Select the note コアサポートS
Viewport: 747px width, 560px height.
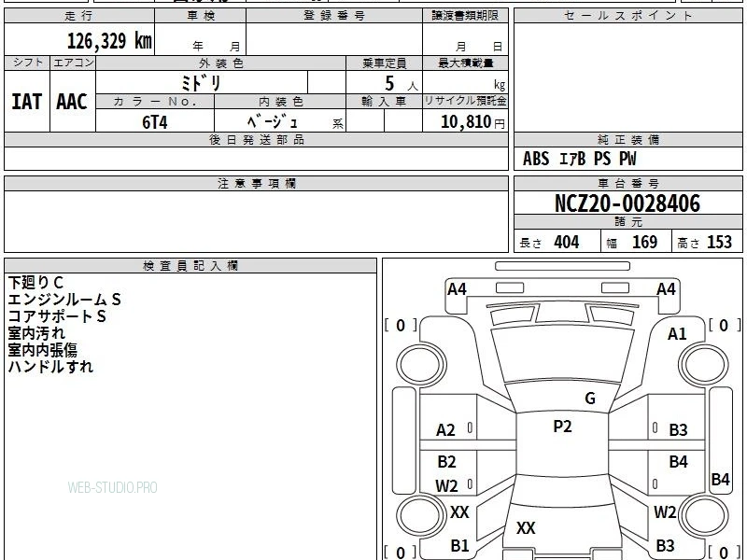tap(57, 316)
